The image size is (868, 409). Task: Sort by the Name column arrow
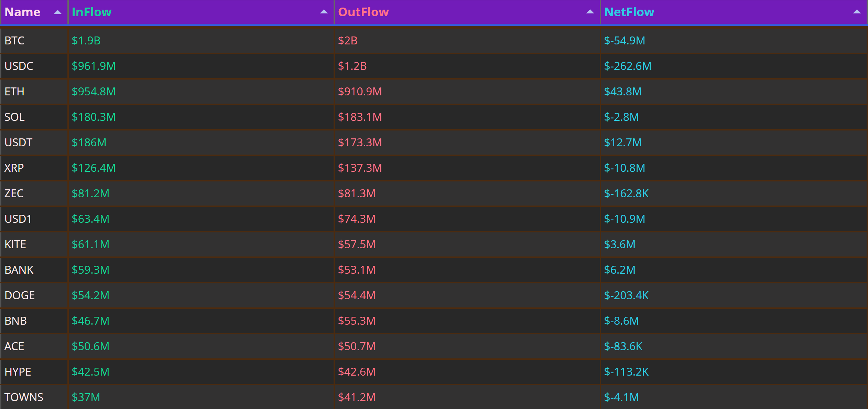58,12
